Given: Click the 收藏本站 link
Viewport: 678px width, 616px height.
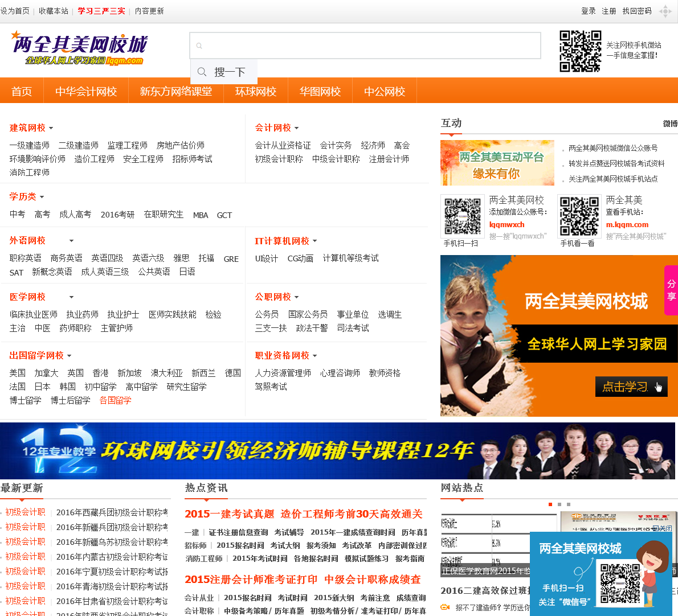Looking at the screenshot, I should click(x=54, y=11).
